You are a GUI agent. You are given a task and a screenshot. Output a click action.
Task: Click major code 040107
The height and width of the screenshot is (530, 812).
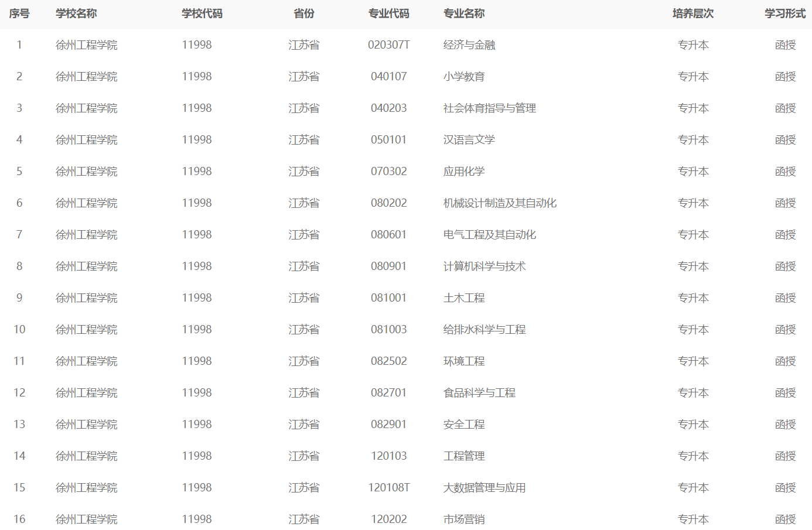tap(389, 77)
